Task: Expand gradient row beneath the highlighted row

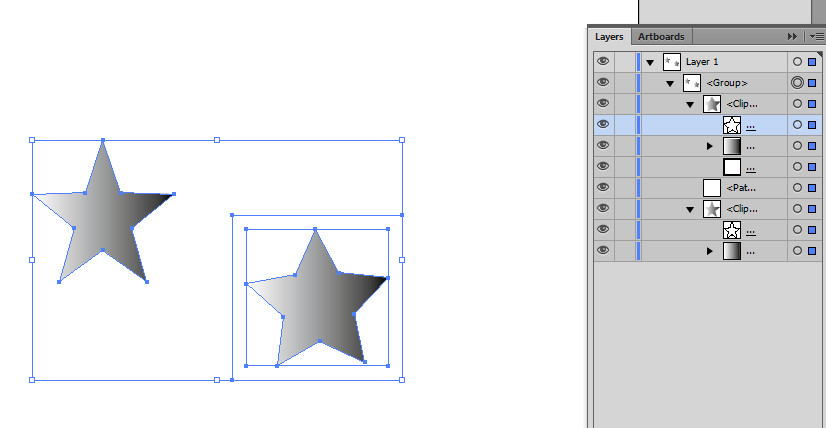Action: [x=710, y=146]
